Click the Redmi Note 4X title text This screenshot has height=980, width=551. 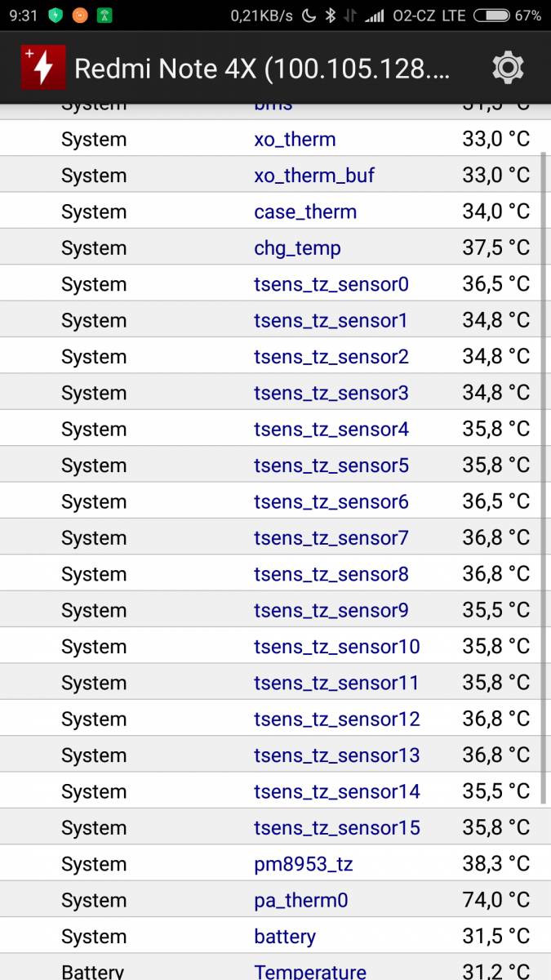pos(262,69)
